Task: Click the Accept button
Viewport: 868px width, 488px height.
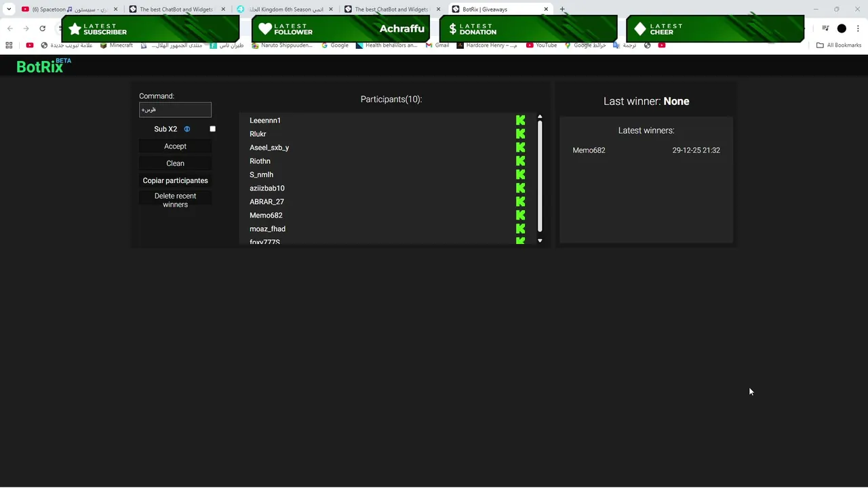Action: [175, 146]
